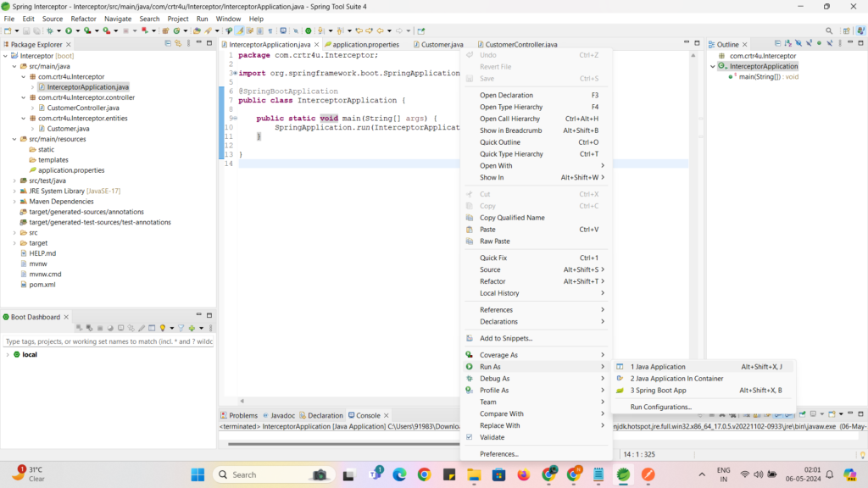This screenshot has width=868, height=488.
Task: Choose Quick Fix from context menu
Action: coord(536,258)
